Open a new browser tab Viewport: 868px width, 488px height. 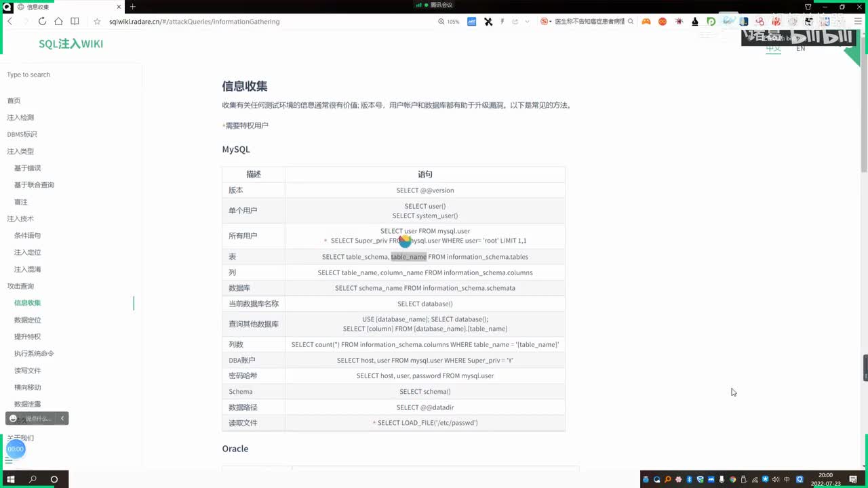click(132, 6)
